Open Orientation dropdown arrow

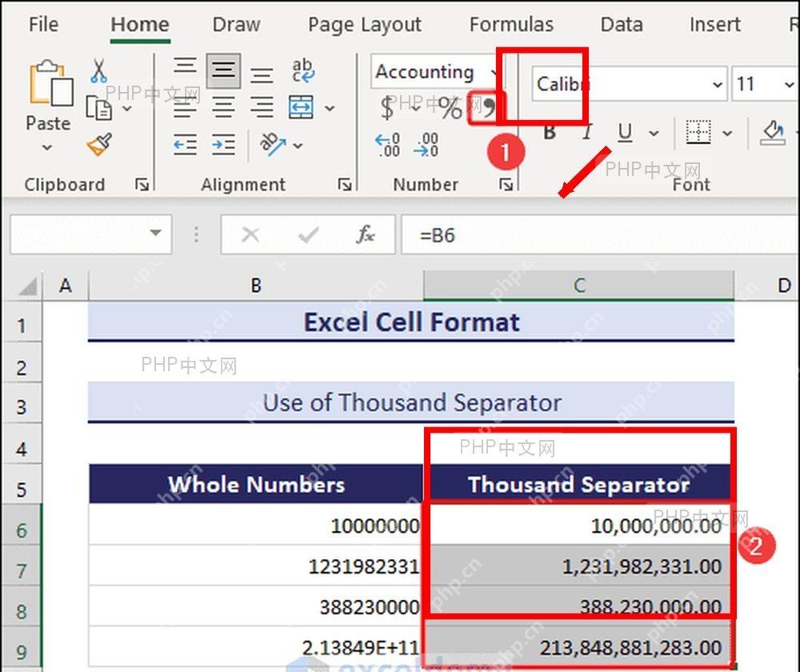[x=298, y=146]
